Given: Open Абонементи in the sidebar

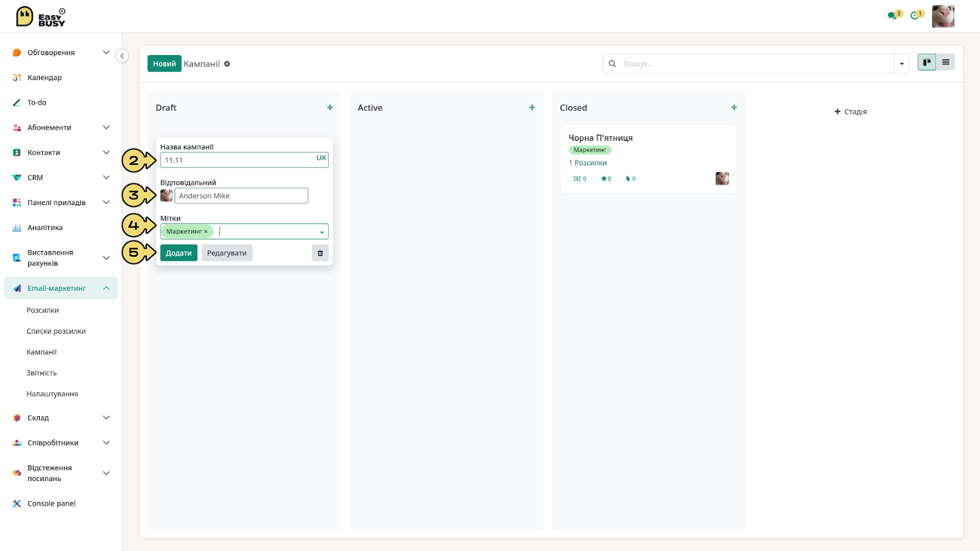Looking at the screenshot, I should tap(49, 128).
